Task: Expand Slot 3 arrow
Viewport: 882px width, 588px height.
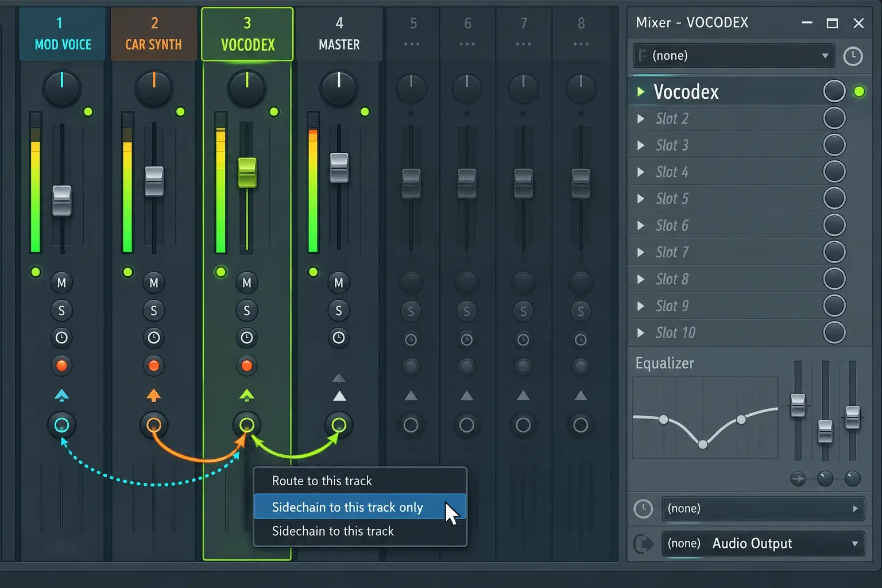Action: coord(641,145)
